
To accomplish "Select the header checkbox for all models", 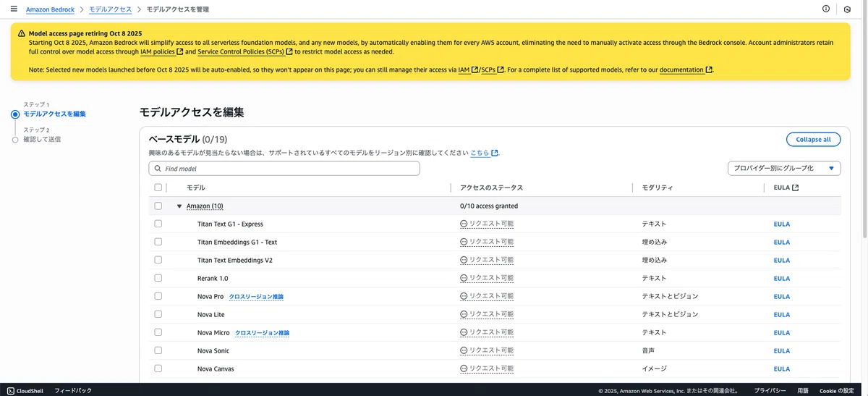I will coord(158,188).
